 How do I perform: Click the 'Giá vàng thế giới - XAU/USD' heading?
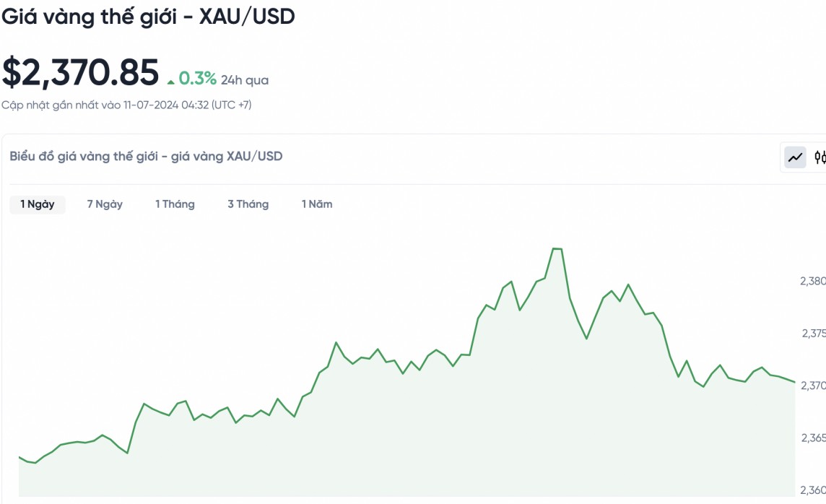[148, 17]
